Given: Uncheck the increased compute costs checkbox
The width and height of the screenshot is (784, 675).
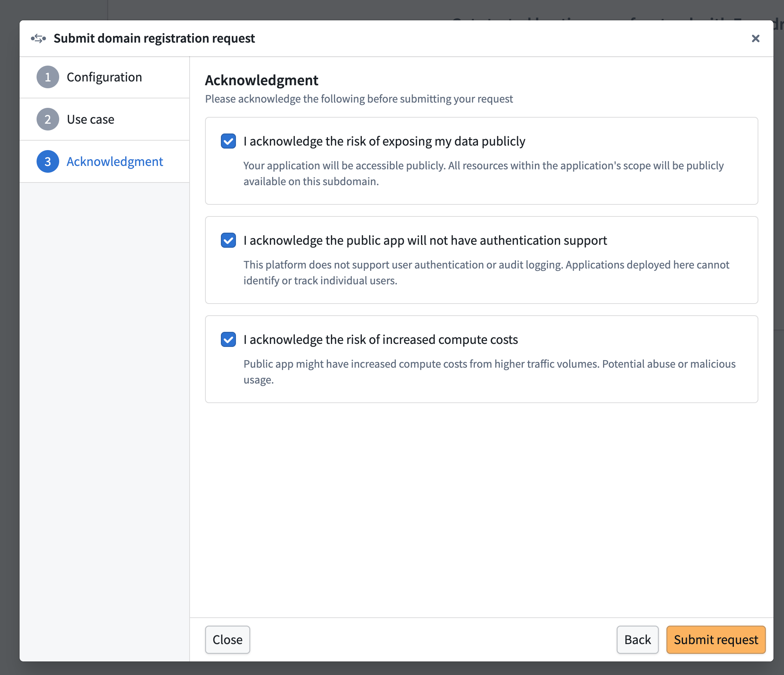Looking at the screenshot, I should [228, 340].
